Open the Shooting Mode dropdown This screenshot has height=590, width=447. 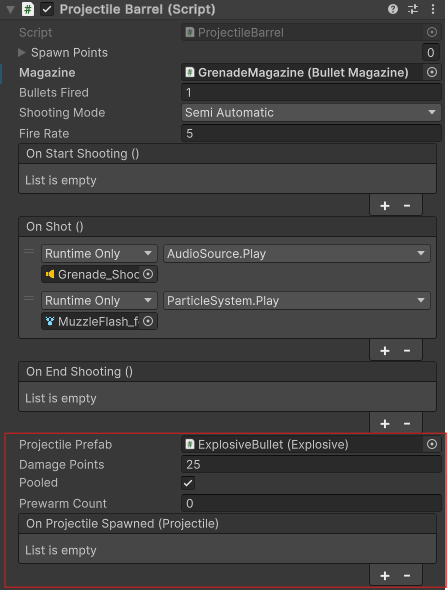pyautogui.click(x=311, y=113)
